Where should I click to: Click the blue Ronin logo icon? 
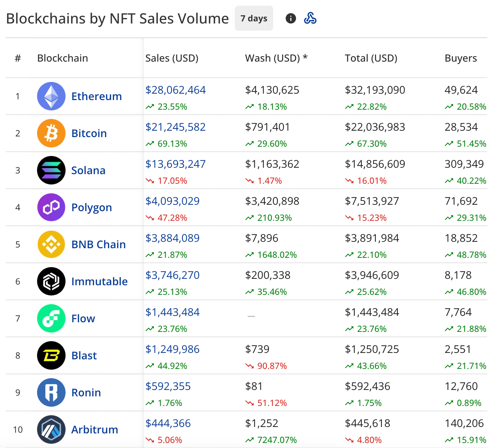pyautogui.click(x=51, y=392)
